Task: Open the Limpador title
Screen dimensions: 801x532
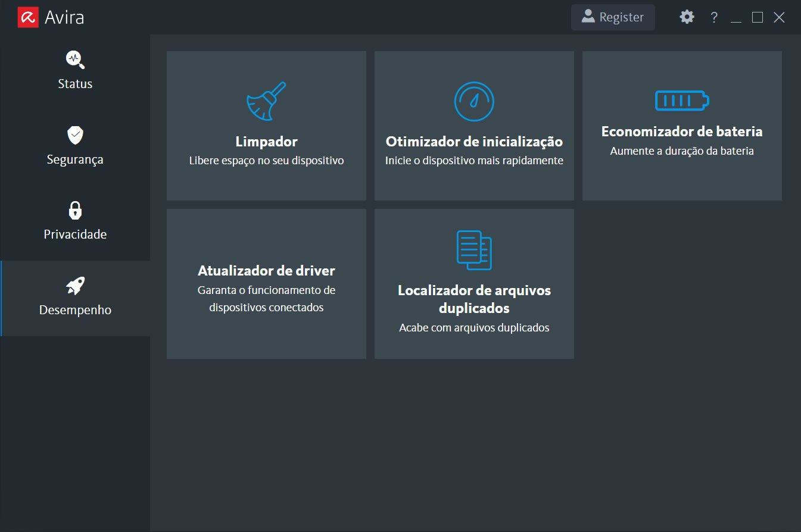Action: click(x=266, y=142)
